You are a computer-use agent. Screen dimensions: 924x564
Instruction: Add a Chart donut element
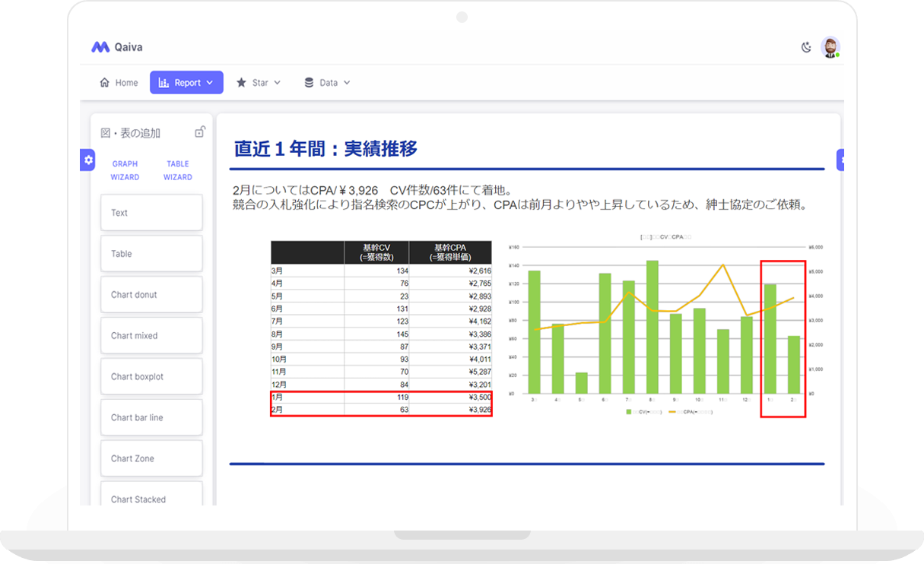pos(151,295)
